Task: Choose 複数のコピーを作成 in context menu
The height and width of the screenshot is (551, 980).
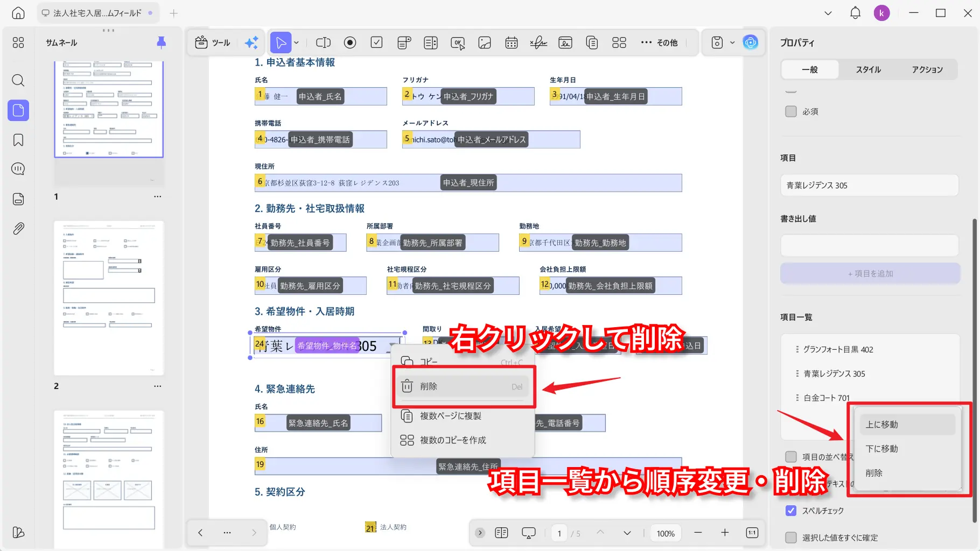Action: (464, 440)
